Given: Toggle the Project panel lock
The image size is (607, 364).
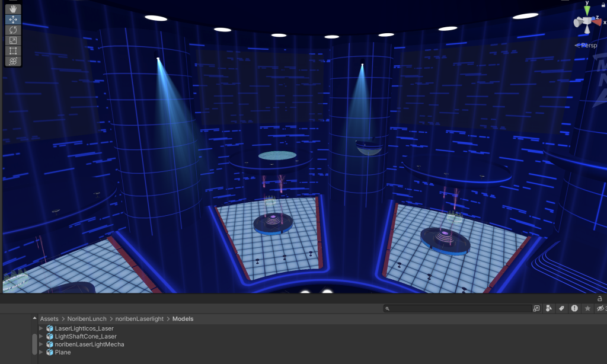Looking at the screenshot, I should 600,299.
